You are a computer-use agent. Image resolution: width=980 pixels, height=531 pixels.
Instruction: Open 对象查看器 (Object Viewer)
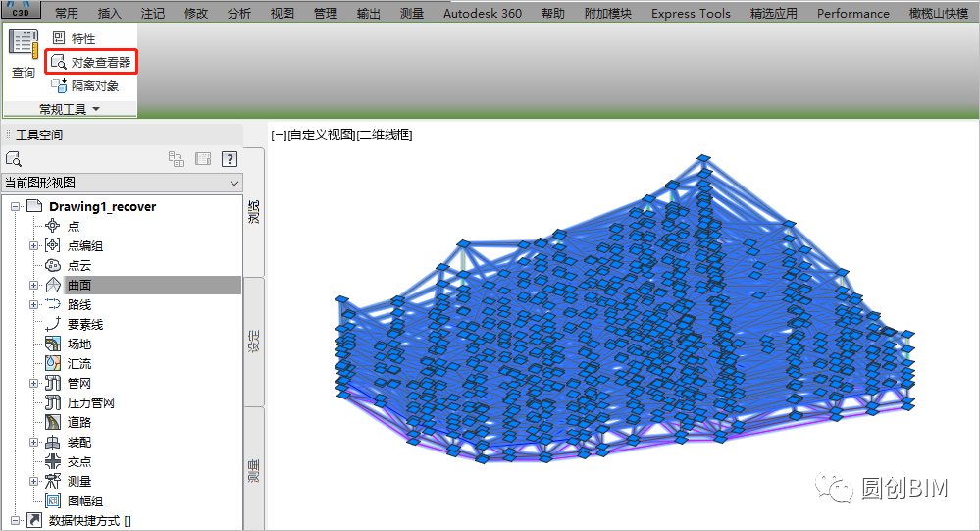tap(91, 62)
